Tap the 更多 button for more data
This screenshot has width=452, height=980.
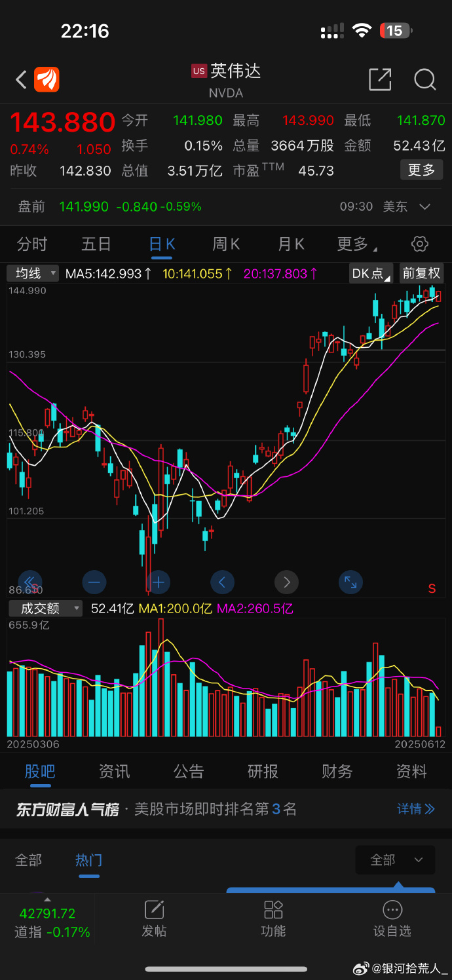point(421,170)
